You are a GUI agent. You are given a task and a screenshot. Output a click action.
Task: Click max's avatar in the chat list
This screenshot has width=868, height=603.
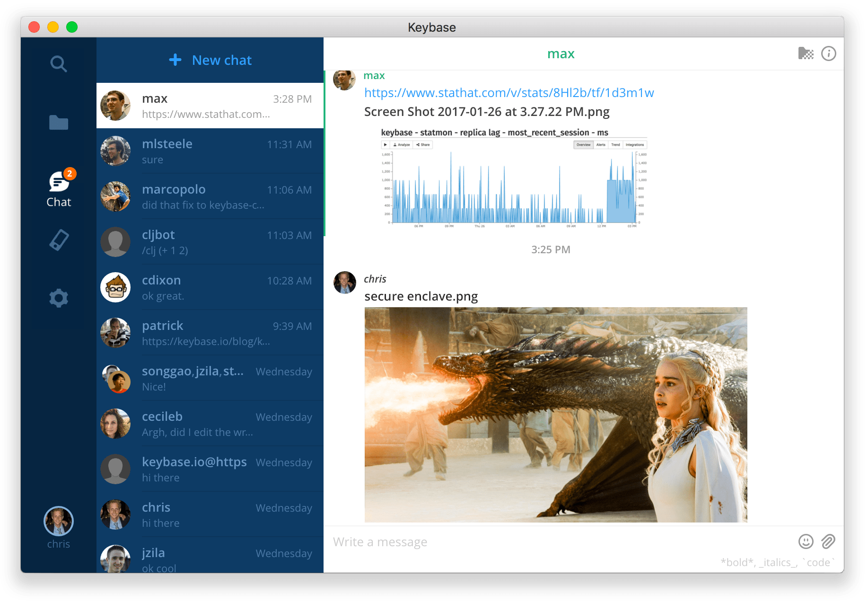(x=115, y=106)
